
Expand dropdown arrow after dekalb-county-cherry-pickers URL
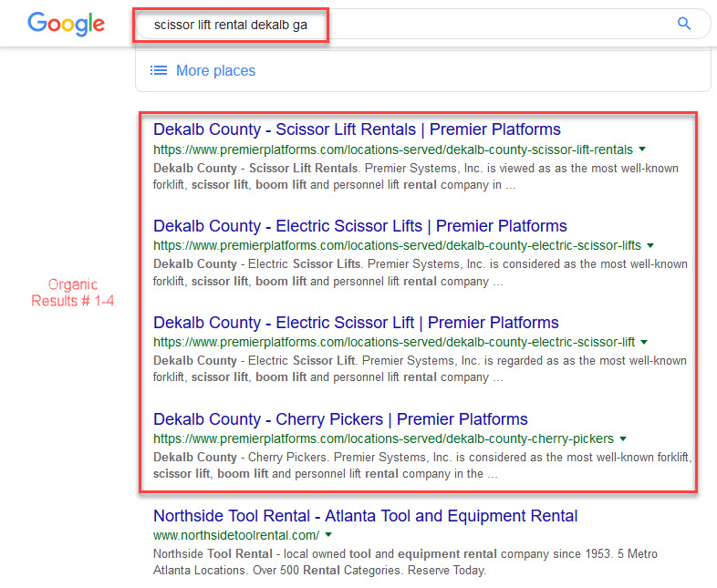(x=623, y=438)
